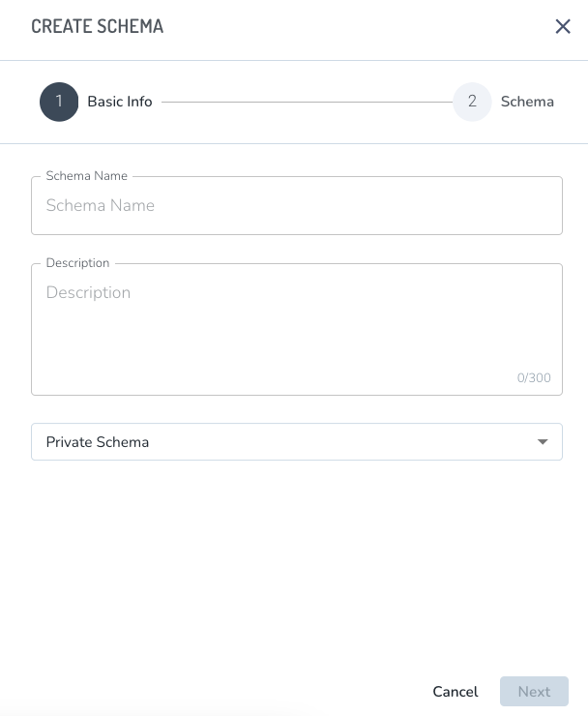Select the Basic Info step label
The image size is (588, 716).
(x=120, y=102)
